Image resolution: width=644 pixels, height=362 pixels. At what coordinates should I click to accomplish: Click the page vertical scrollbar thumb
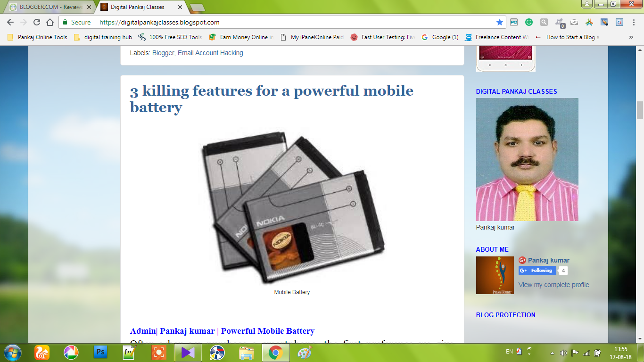coord(640,110)
